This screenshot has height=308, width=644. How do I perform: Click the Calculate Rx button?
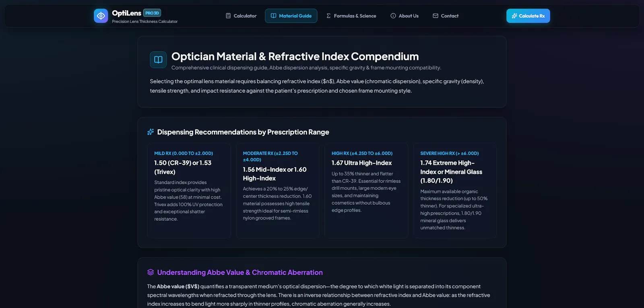tap(528, 16)
